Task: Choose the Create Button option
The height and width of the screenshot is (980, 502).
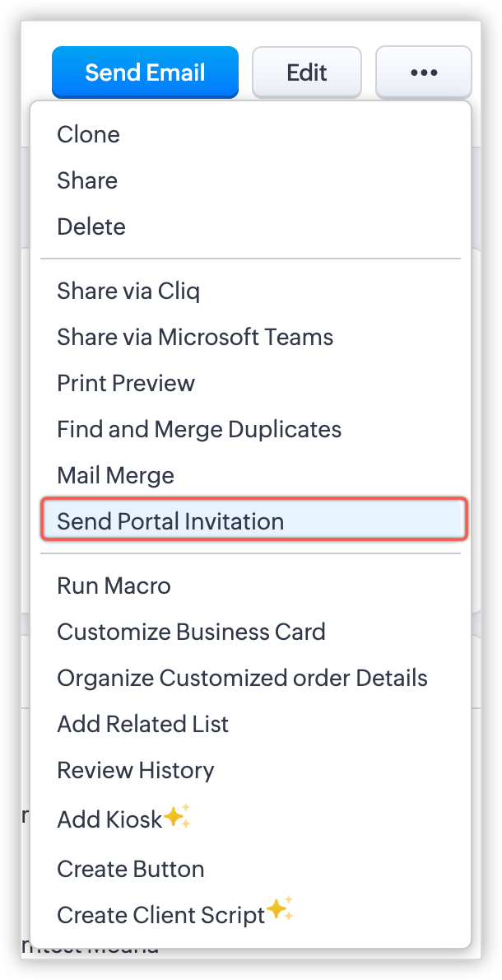Action: pyautogui.click(x=130, y=869)
